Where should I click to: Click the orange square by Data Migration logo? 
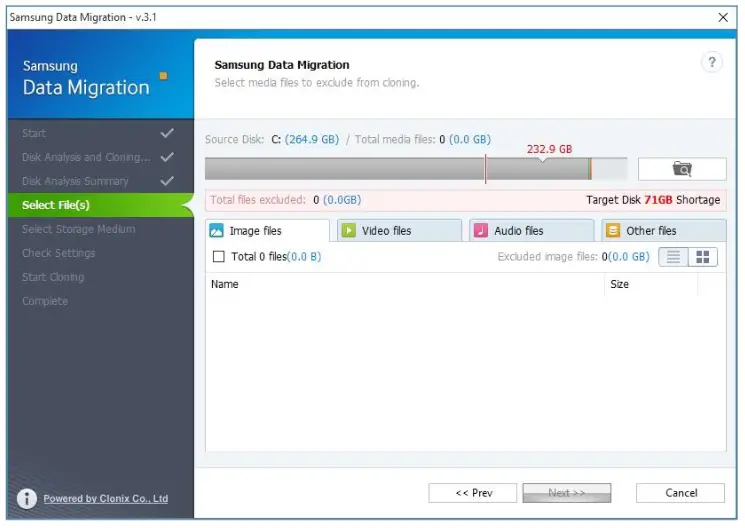coord(163,76)
